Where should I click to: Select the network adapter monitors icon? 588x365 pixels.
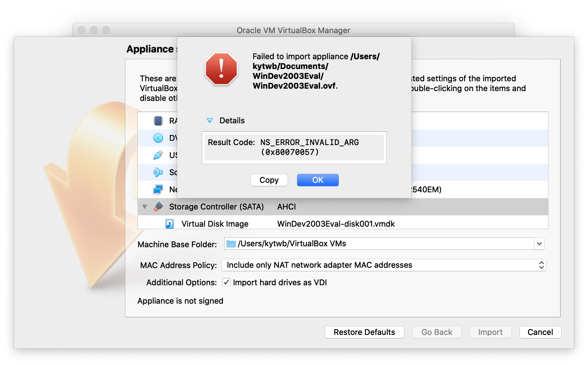[x=158, y=190]
